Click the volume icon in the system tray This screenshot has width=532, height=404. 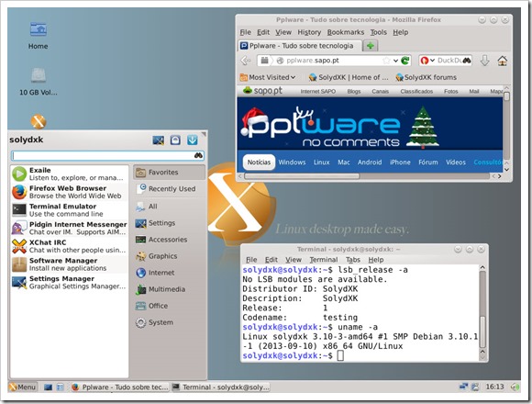tap(515, 387)
